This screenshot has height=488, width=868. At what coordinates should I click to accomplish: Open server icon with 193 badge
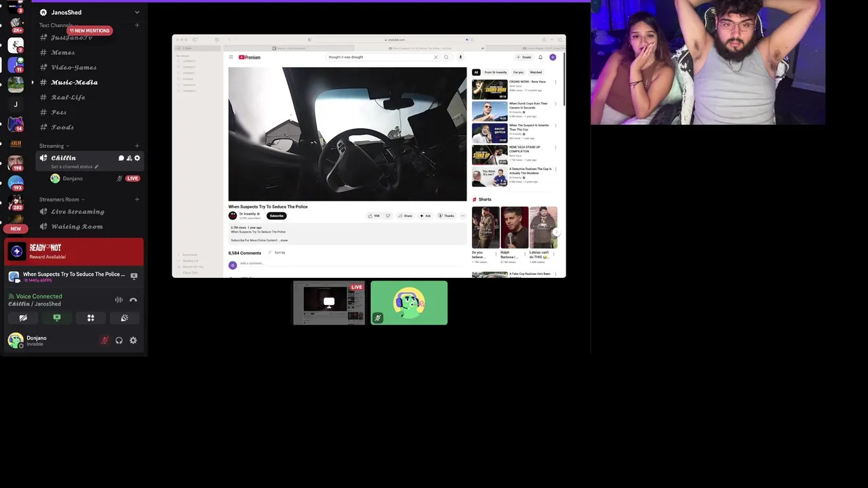point(16,183)
